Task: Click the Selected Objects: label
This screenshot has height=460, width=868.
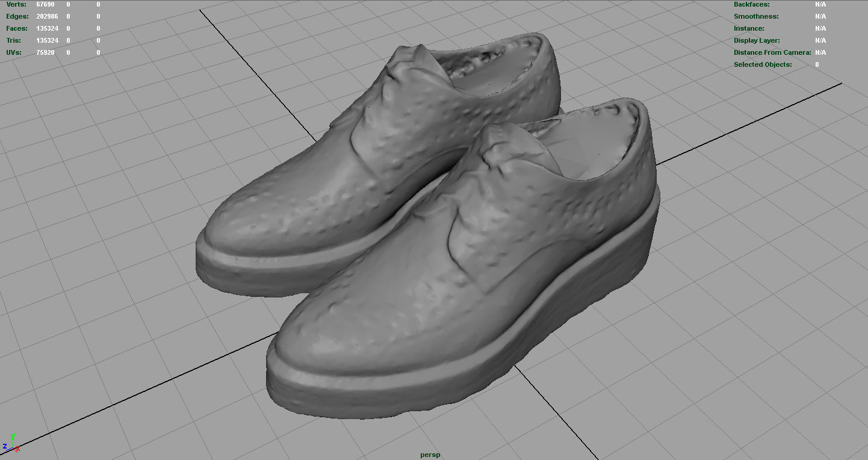Action: coord(763,64)
